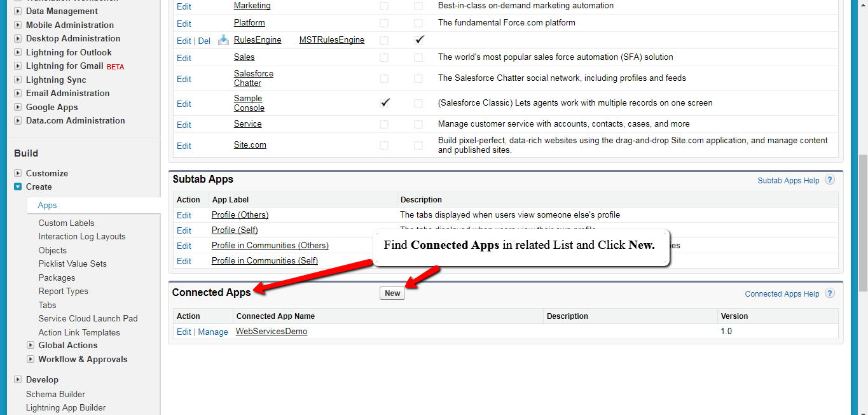Toggle Platform row first checkbox
The height and width of the screenshot is (415, 868).
[384, 23]
